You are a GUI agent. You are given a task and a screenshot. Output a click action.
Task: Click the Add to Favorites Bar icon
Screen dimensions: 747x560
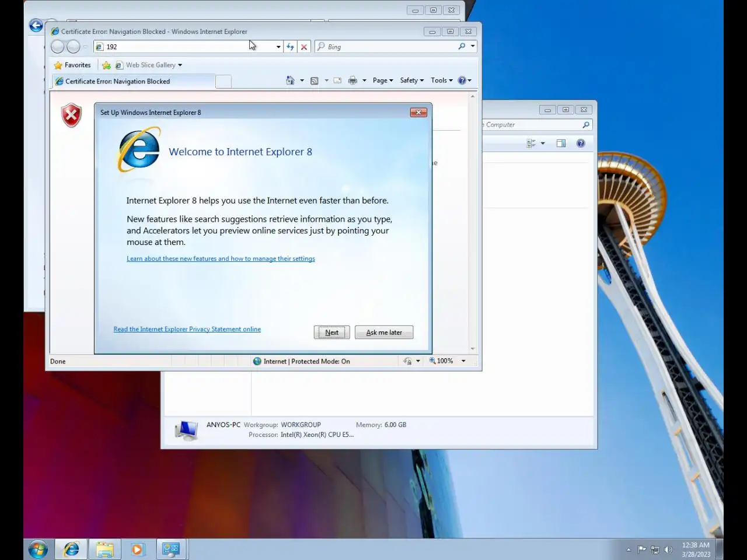point(106,65)
